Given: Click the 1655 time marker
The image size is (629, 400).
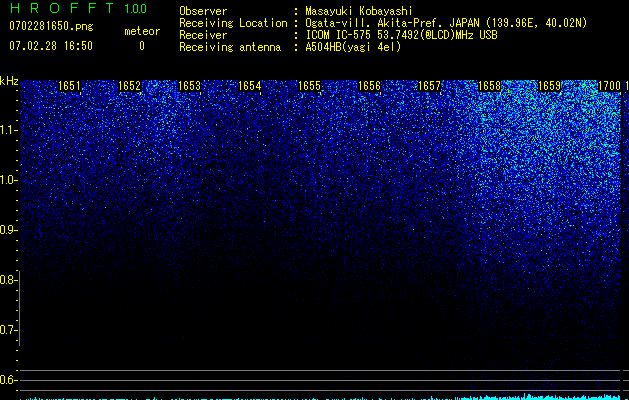Looking at the screenshot, I should [x=309, y=86].
